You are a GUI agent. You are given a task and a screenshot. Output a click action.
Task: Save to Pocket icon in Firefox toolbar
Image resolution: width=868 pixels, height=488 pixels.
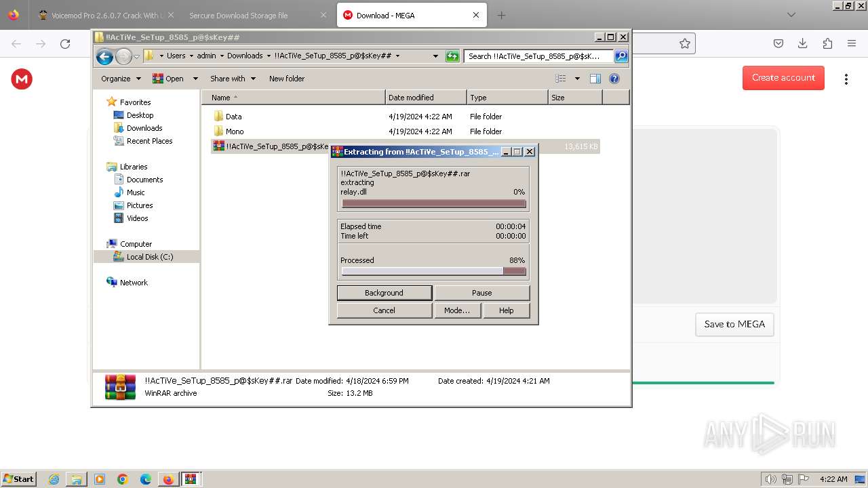[778, 43]
